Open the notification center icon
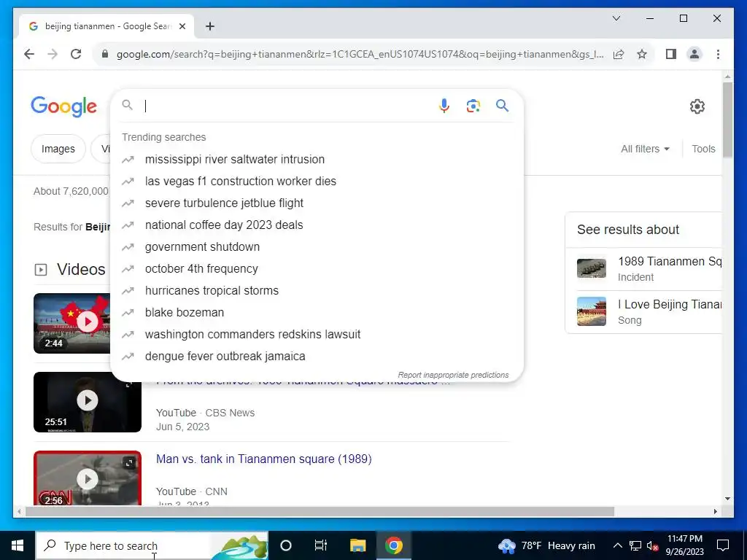Viewport: 747px width, 560px height. coord(723,545)
